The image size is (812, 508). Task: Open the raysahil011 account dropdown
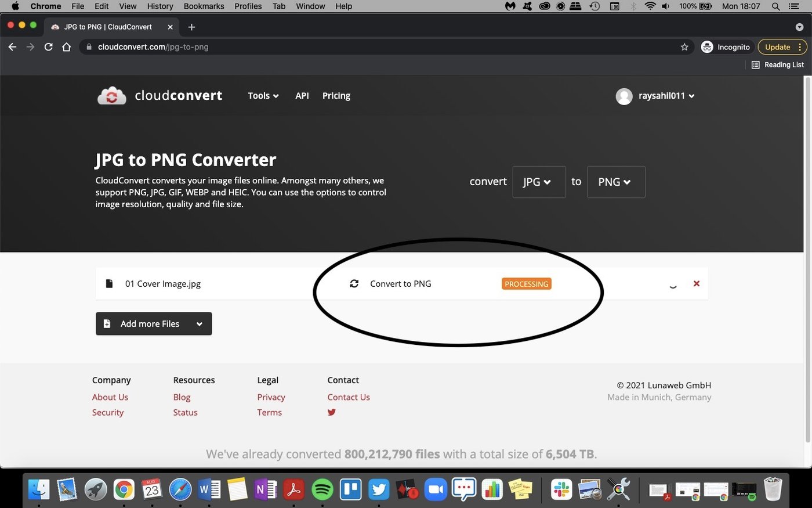(x=666, y=96)
